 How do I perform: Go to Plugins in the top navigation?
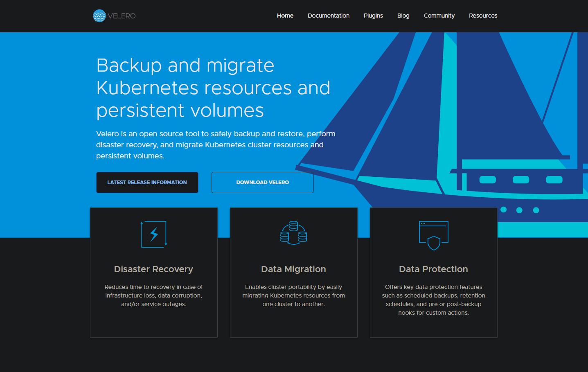click(x=373, y=16)
